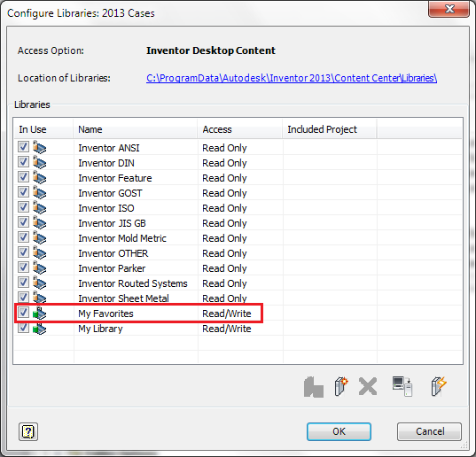
Task: Select the Inventor Routed Systems name
Action: coord(133,283)
